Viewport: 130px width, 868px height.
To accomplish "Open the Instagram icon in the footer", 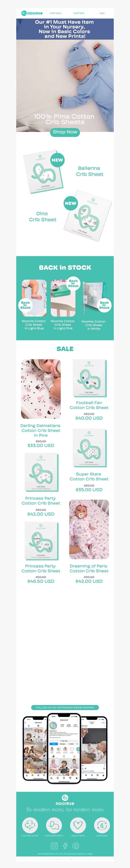I will click(x=54, y=846).
